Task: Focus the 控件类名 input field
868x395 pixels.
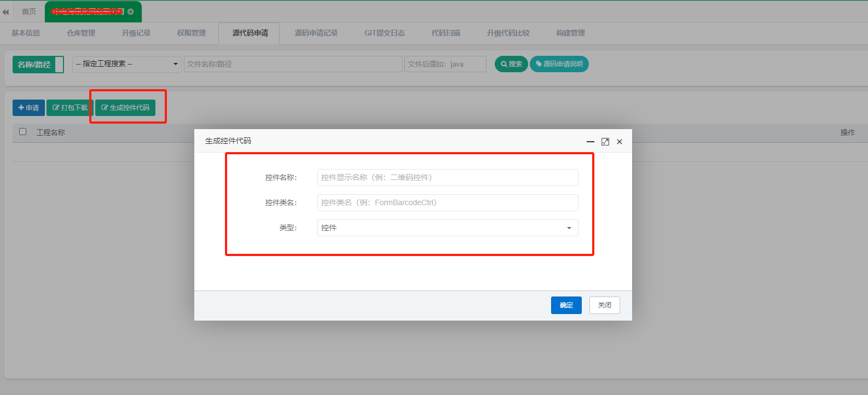Action: pyautogui.click(x=448, y=203)
